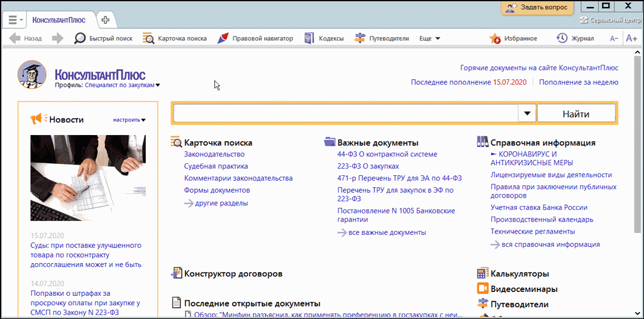Viewport: 644px width, 319px height.
Task: Open the Законодательство section link
Action: coord(214,154)
